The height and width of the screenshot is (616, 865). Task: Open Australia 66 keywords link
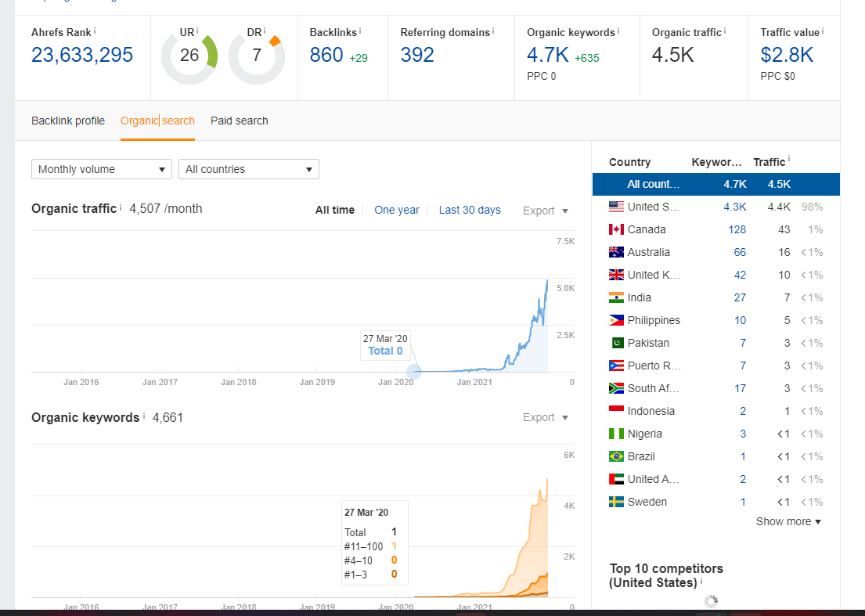pyautogui.click(x=740, y=252)
